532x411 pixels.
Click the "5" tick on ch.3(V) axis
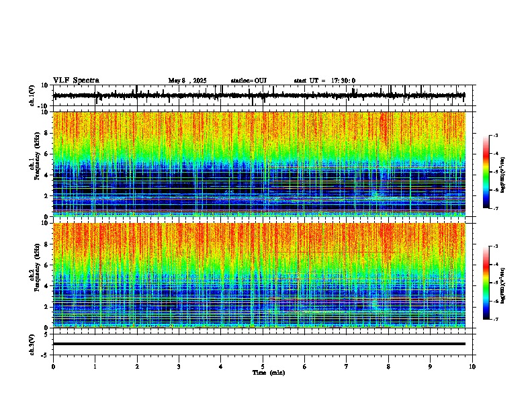pyautogui.click(x=46, y=334)
